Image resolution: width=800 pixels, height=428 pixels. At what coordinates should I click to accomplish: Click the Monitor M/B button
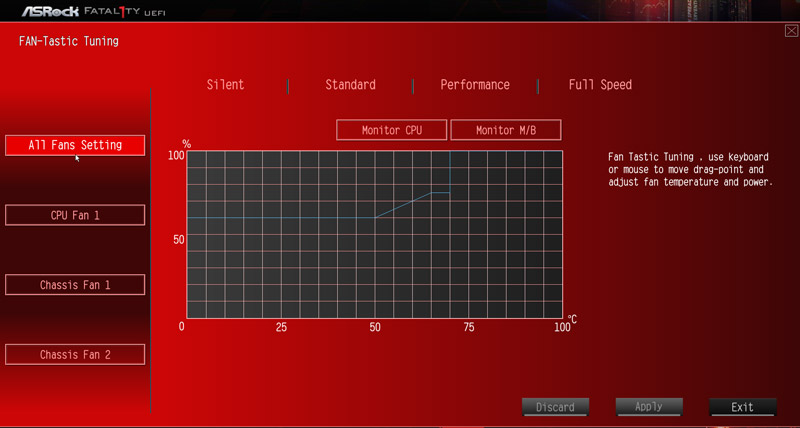(x=506, y=130)
